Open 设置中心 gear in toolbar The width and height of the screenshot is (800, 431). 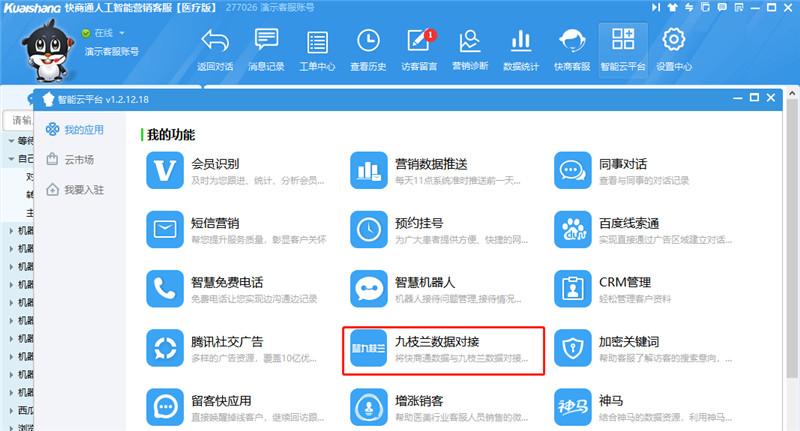tap(674, 48)
